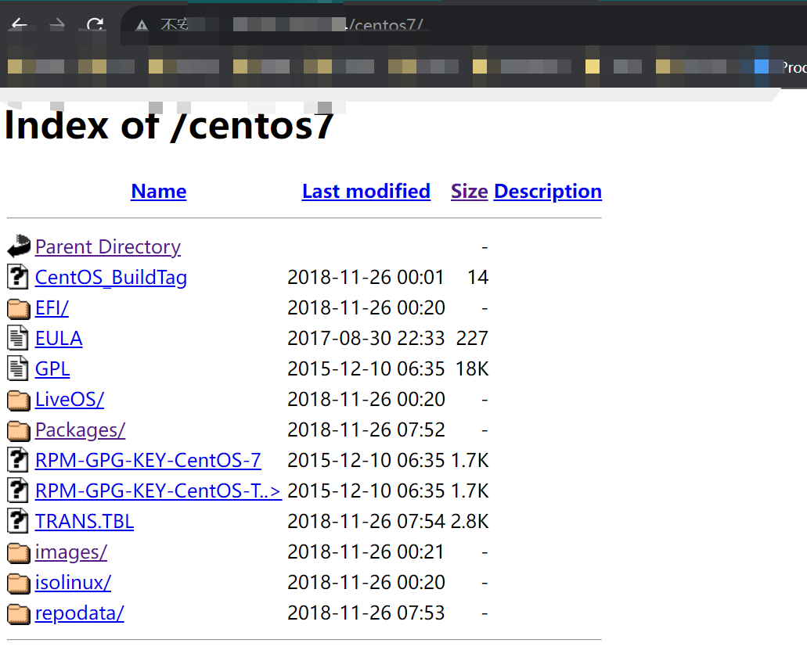Select the GPL size value 18K
Screen dimensions: 807x672
click(472, 369)
